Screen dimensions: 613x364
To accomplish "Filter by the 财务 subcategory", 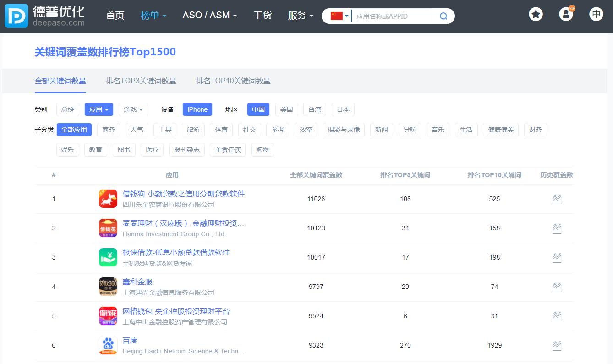I will coord(535,130).
